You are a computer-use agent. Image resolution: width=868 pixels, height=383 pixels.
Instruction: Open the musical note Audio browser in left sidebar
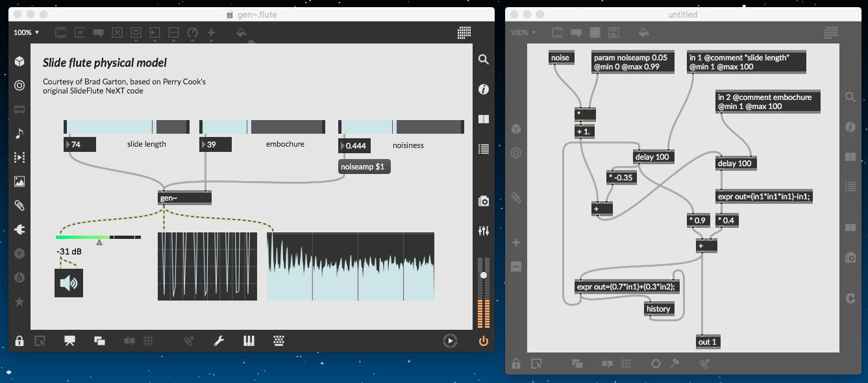click(x=19, y=133)
